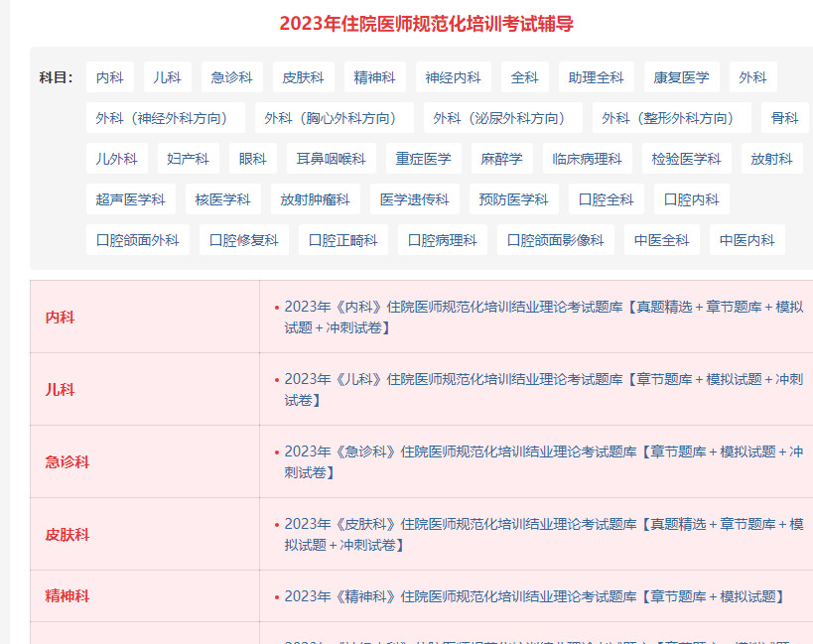Pick the 临床病理科 subject tag
The image size is (813, 644).
tap(588, 159)
